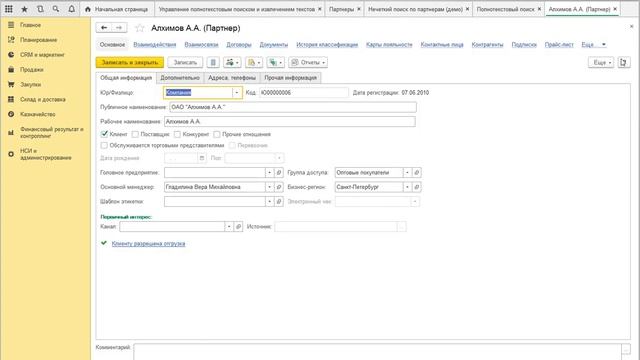Toggle Конкурент checkbox
Image resolution: width=640 pixels, height=360 pixels.
click(177, 134)
